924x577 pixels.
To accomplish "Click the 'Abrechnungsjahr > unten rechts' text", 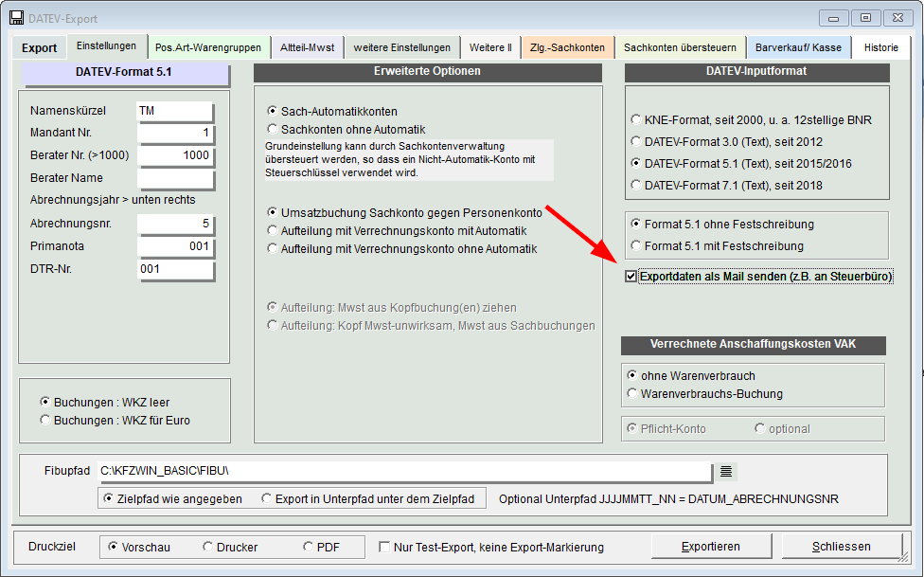I will coord(113,200).
